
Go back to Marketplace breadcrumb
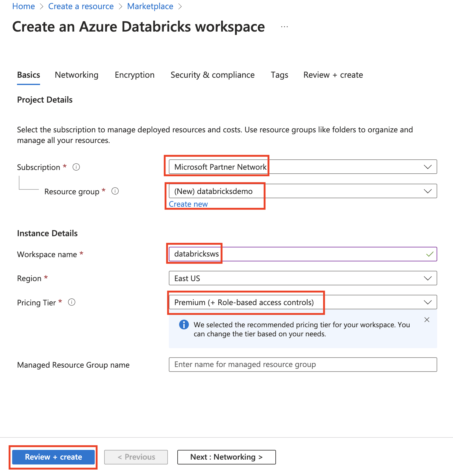pyautogui.click(x=150, y=6)
